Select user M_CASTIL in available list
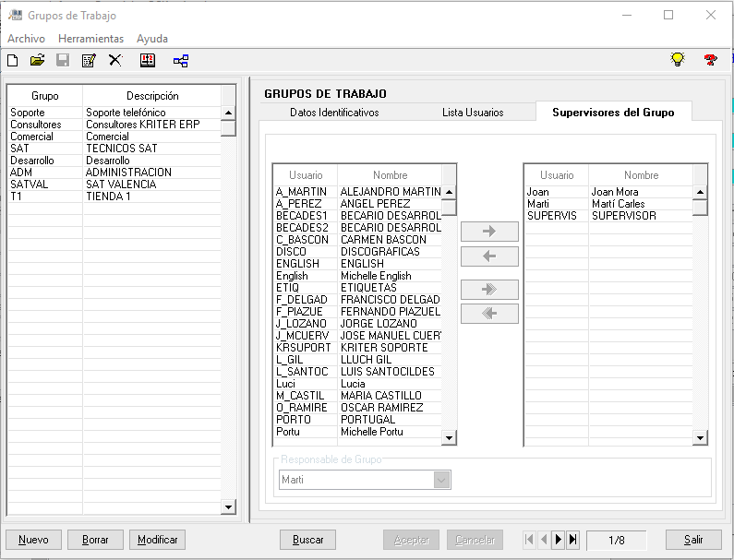The image size is (734, 560). tap(357, 396)
